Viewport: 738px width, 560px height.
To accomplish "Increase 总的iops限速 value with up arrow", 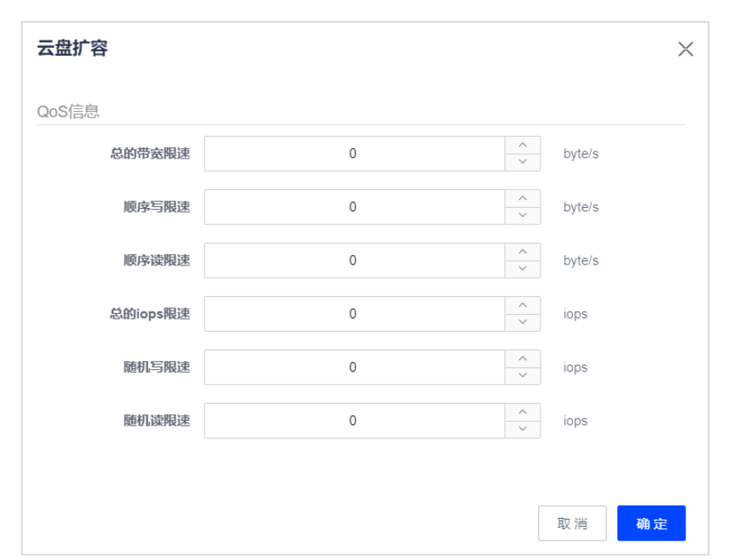I will point(523,305).
